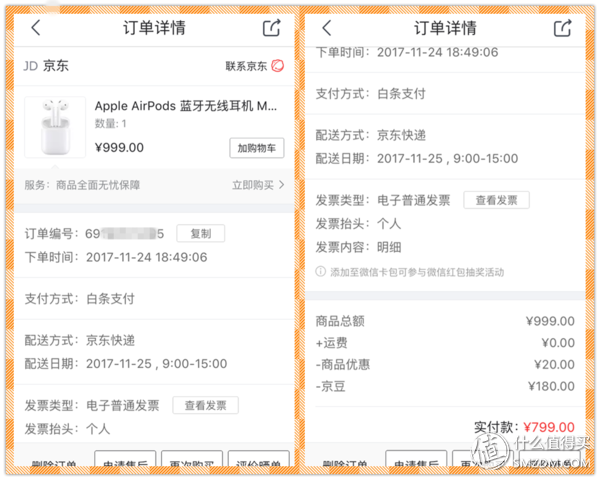Tap the info icon beside 添加至微信卡包
The image size is (600, 480).
320,272
